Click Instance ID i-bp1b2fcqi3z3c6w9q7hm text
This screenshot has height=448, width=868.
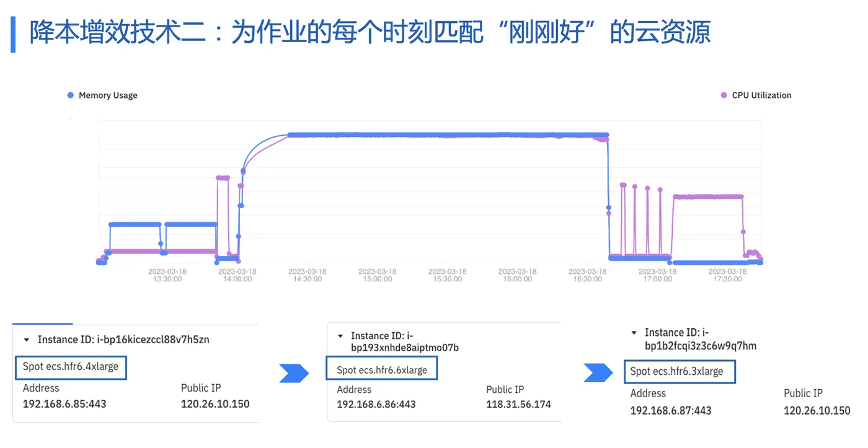[701, 339]
